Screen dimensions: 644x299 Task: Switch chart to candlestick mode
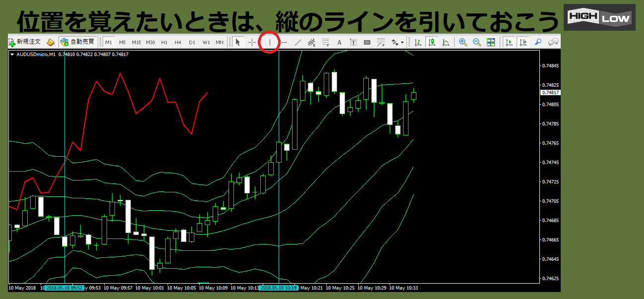(x=432, y=42)
